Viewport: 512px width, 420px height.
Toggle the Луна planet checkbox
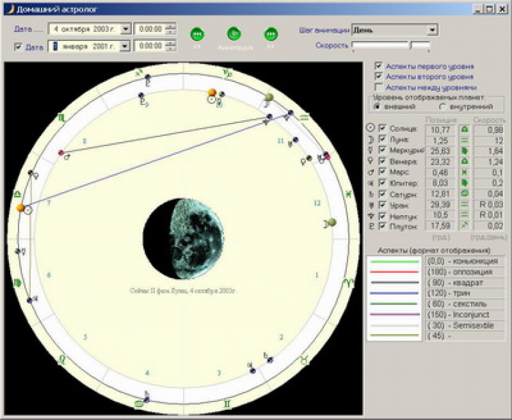point(382,139)
